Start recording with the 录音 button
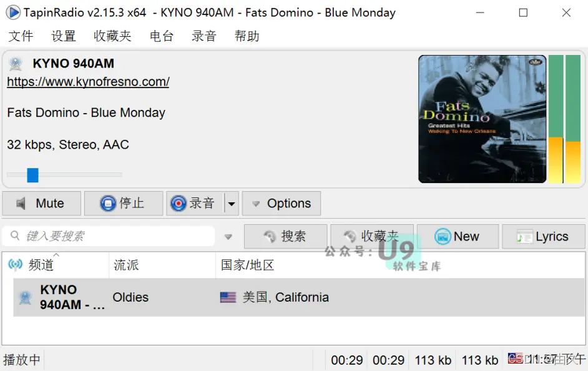The image size is (588, 371). point(195,204)
